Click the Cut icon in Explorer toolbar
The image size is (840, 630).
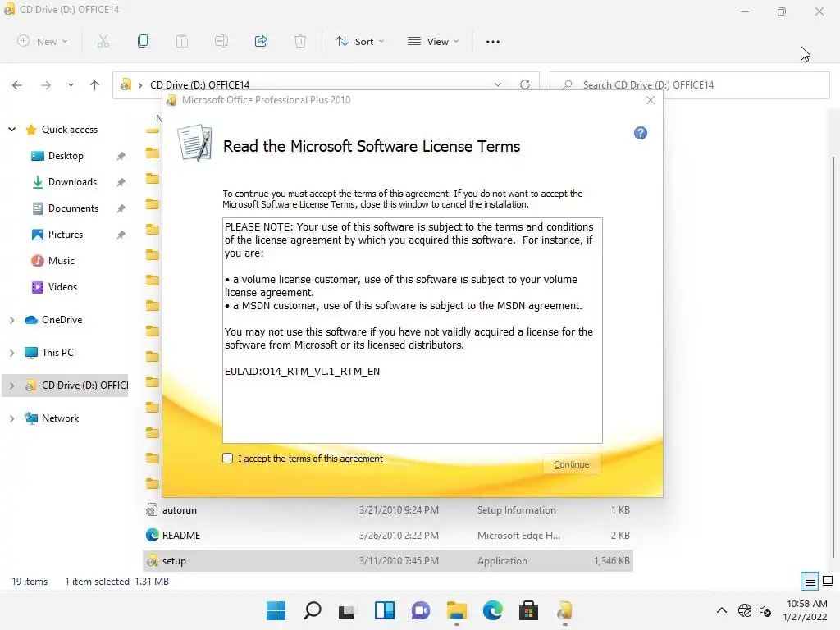point(103,41)
